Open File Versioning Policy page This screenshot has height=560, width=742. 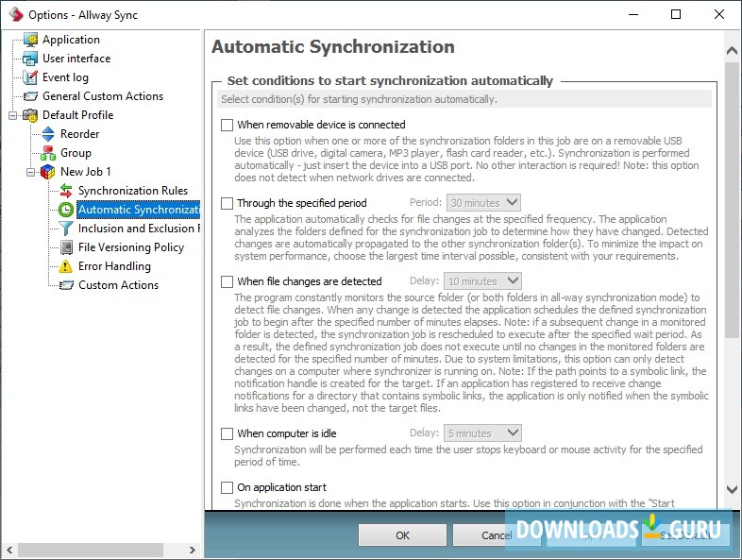tap(131, 247)
